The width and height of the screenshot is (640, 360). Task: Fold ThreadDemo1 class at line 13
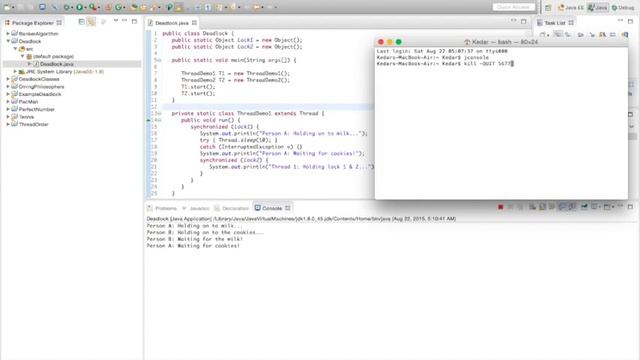(159, 113)
